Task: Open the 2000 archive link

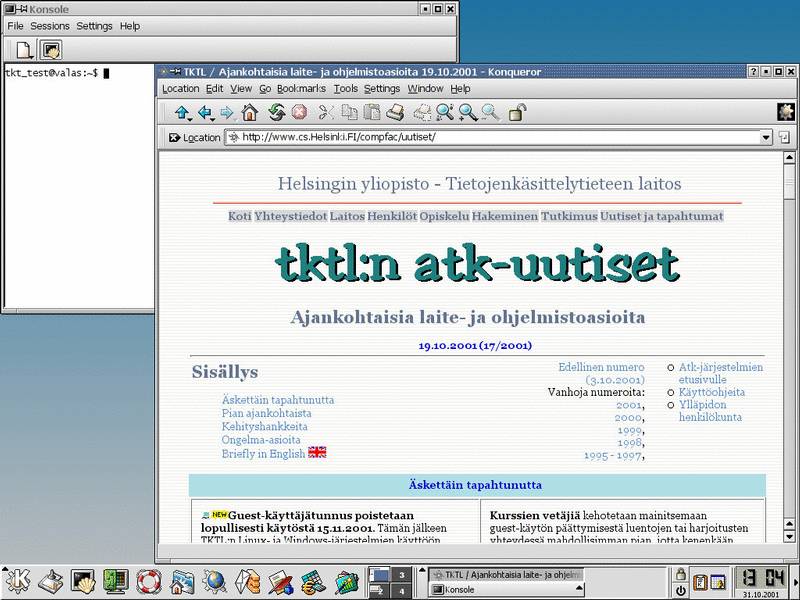Action: tap(628, 418)
